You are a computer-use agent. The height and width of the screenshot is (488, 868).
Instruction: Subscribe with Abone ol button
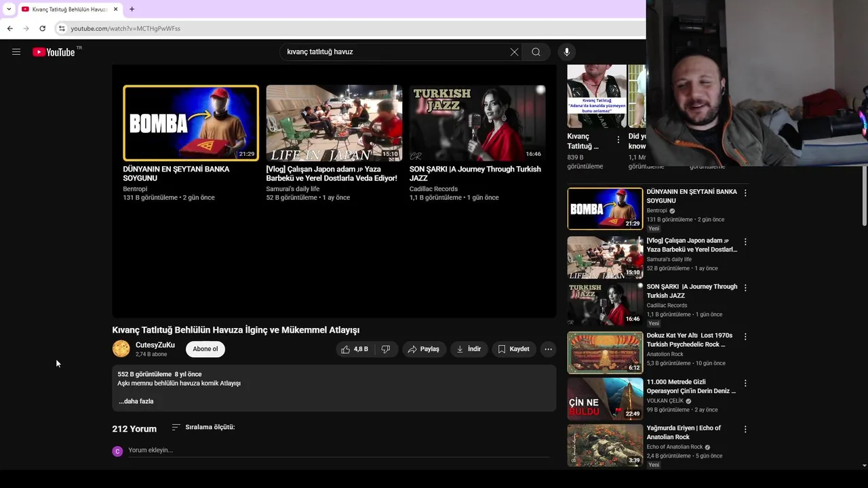point(205,349)
